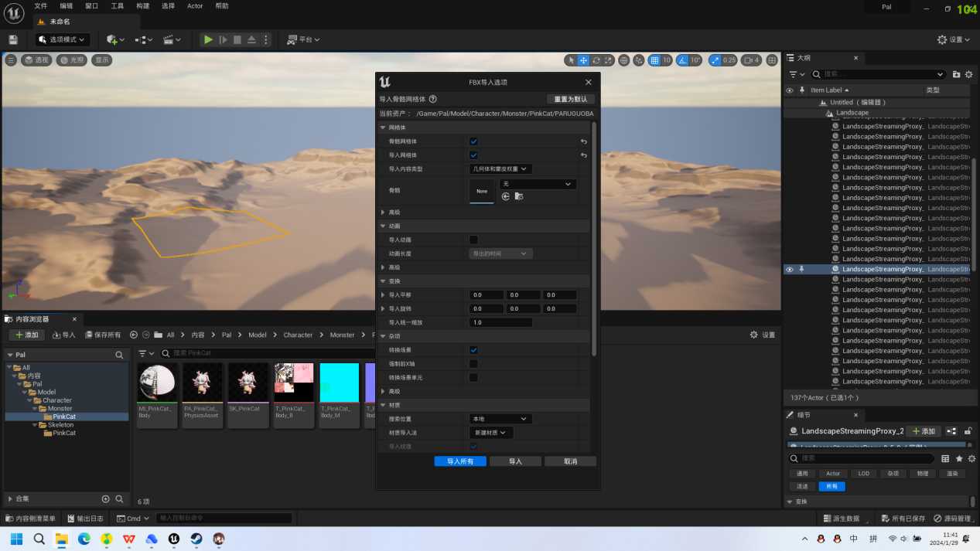The width and height of the screenshot is (980, 551).
Task: Open the Unreal Engine app in Windows taskbar
Action: click(174, 539)
